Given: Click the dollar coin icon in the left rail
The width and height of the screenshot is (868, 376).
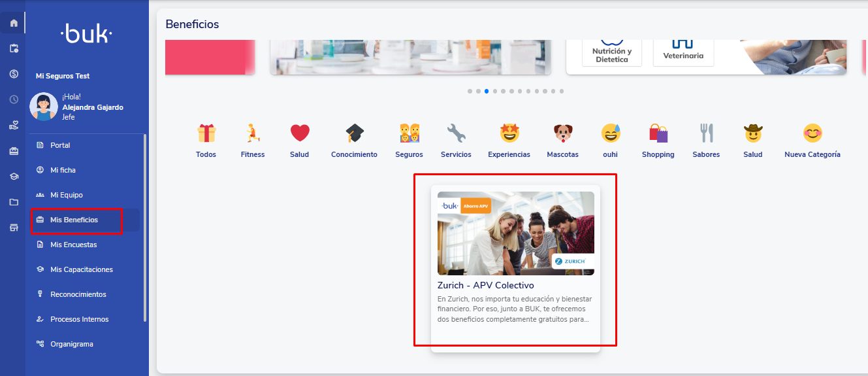Looking at the screenshot, I should pos(14,74).
